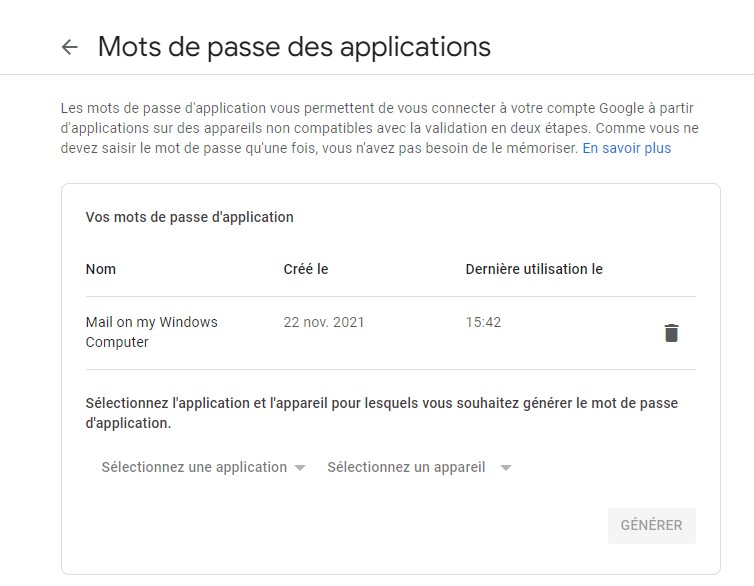Click the arrow next to 'Sélectionnez un appareil'
Screen dimensions: 754x586
tap(506, 468)
